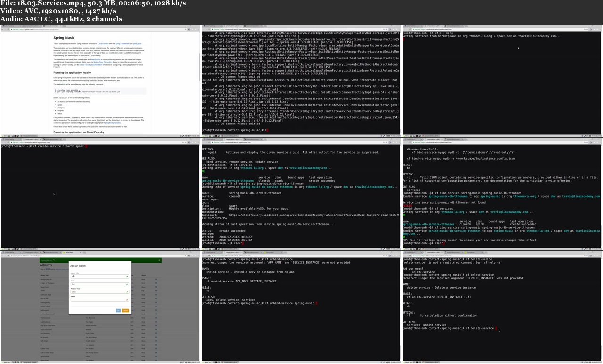The width and height of the screenshot is (603, 364).
Task: Click the cloudfoundry.appdirect.com dashboard URL
Action: (314, 215)
